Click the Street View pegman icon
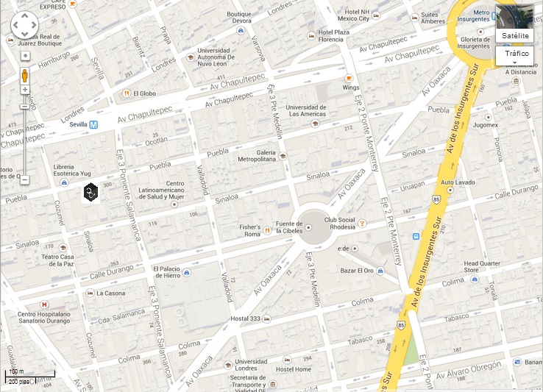Screen dimensions: 543x392 (25, 76)
